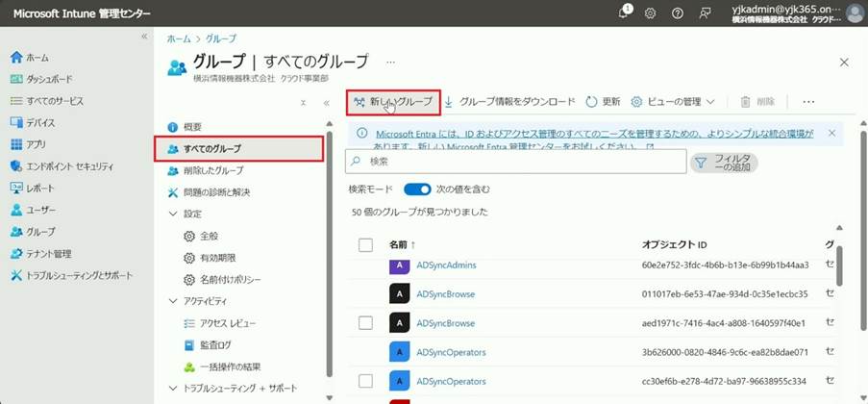This screenshot has height=404, width=868.
Task: Tick checkbox for ADSyncOperators cc30ef6b row
Action: (365, 381)
